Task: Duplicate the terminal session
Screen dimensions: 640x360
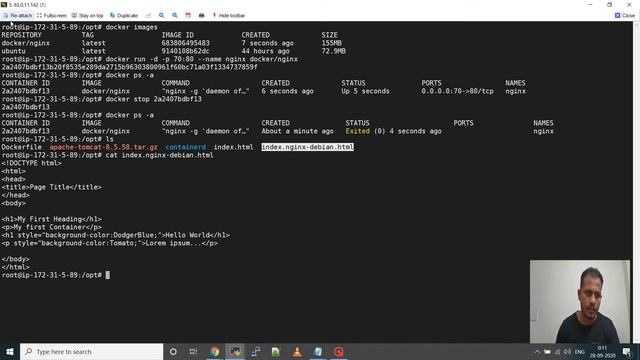Action: point(124,16)
